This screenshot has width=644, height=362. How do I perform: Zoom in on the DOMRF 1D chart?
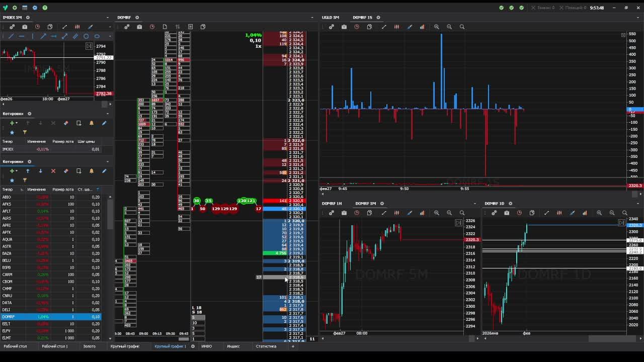click(599, 213)
